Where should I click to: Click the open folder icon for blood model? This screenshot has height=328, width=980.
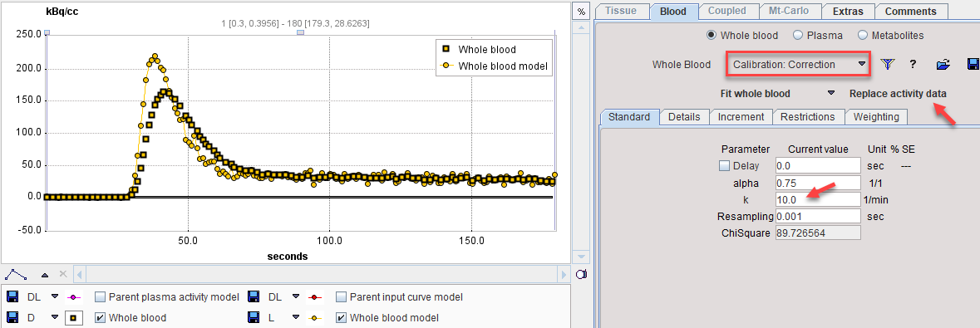(943, 64)
